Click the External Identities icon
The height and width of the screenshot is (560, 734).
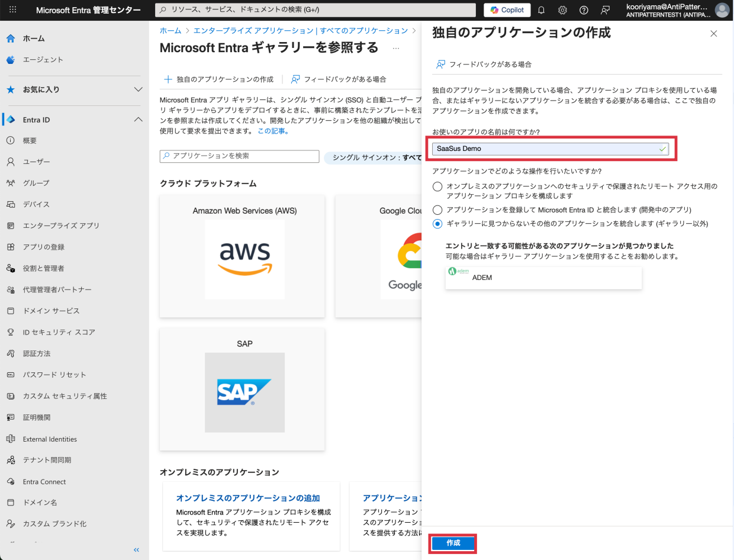(10, 439)
